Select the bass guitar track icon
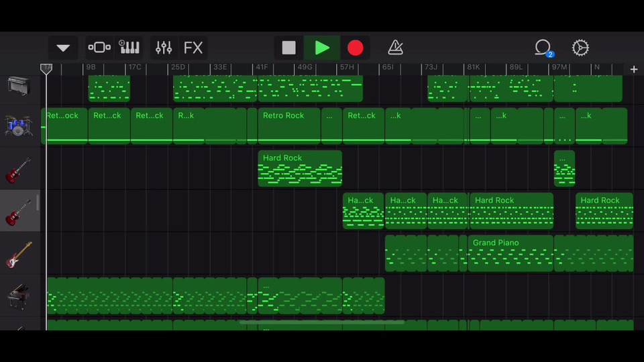This screenshot has height=362, width=644. tap(19, 255)
